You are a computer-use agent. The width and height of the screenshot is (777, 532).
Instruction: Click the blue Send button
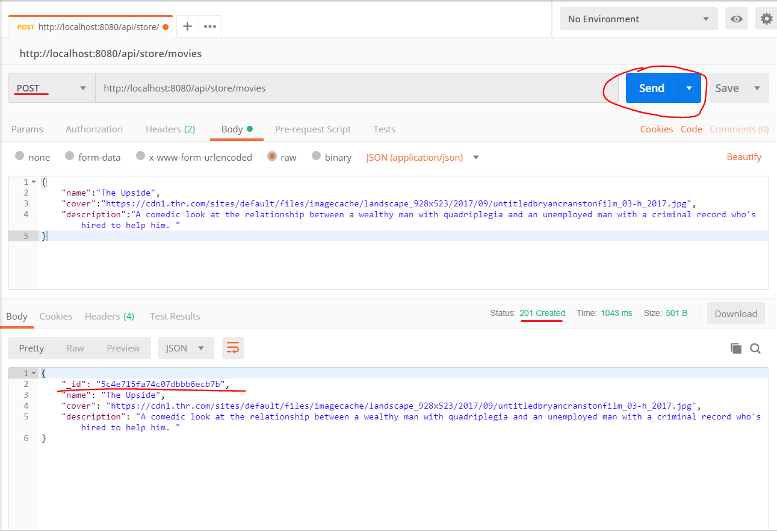pyautogui.click(x=651, y=88)
